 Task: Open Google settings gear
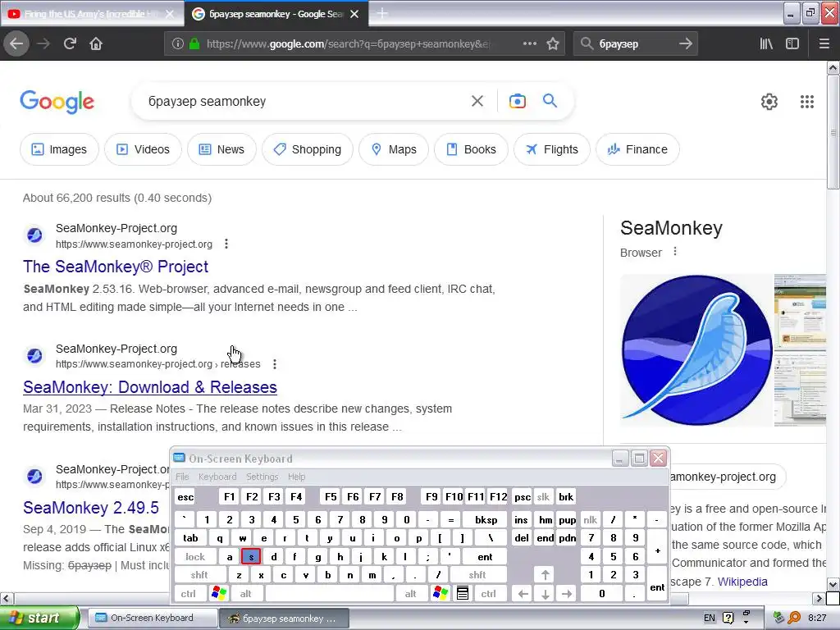tap(769, 101)
